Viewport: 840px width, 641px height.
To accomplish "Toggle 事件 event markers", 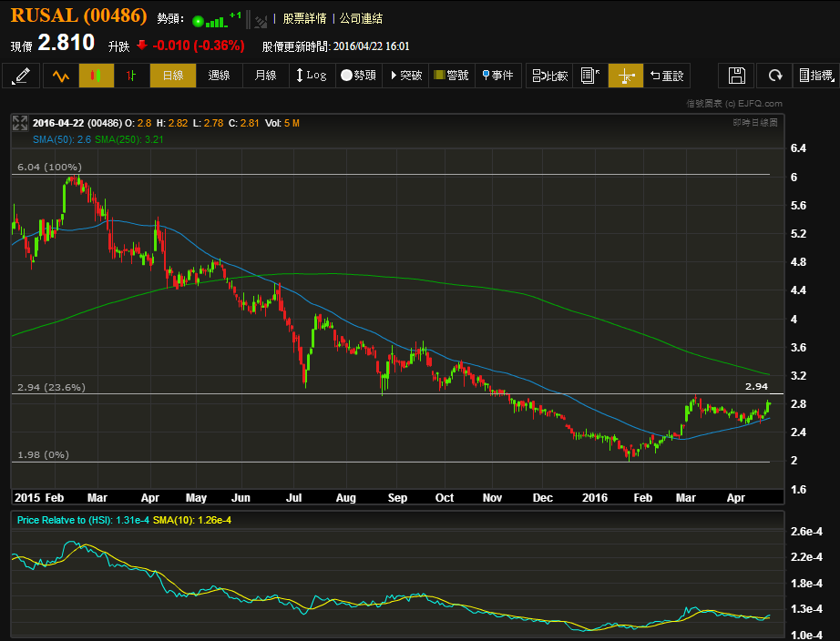I will pyautogui.click(x=497, y=76).
